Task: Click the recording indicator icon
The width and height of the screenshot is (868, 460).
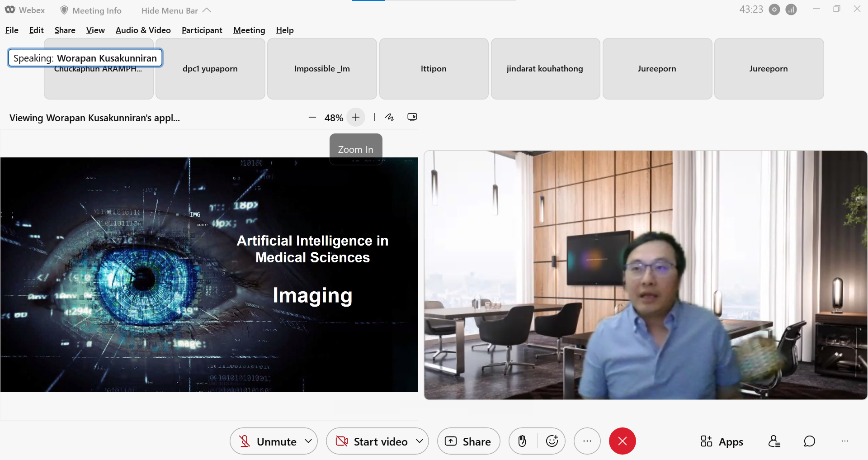Action: point(774,9)
